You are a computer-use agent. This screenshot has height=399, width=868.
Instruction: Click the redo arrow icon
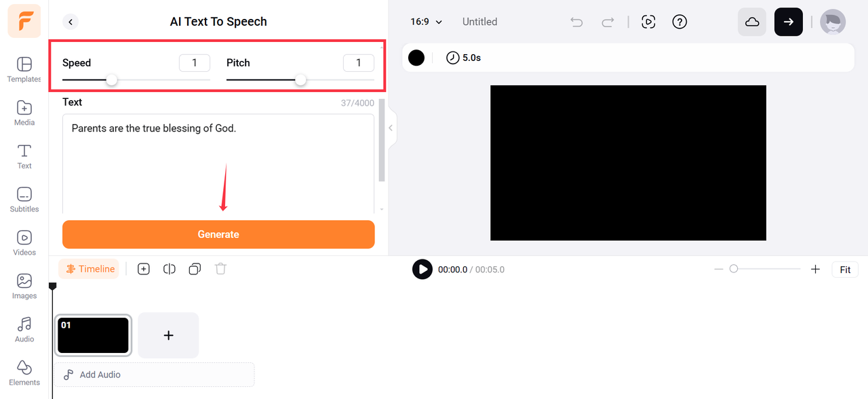tap(608, 22)
